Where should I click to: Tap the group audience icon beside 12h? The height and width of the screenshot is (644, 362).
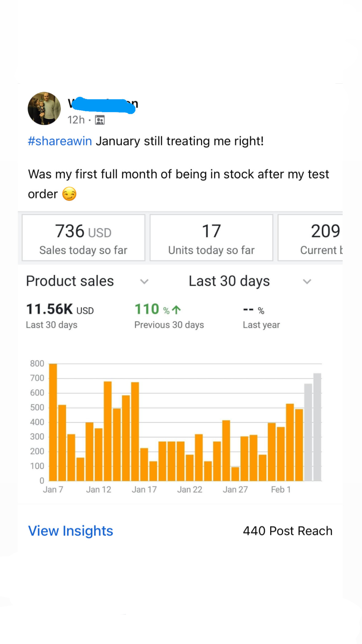click(x=100, y=120)
